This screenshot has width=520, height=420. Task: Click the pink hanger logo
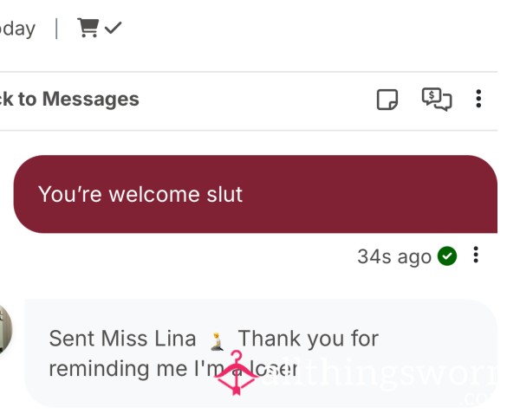[x=236, y=373]
